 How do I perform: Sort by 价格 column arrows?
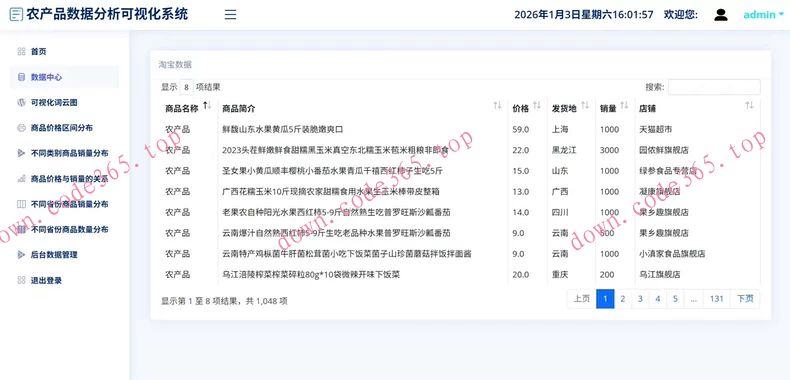click(x=537, y=105)
